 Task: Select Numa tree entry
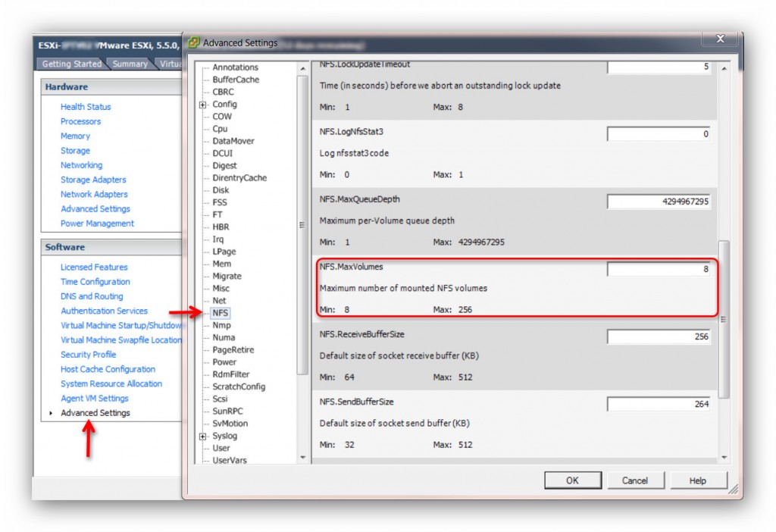tap(224, 337)
